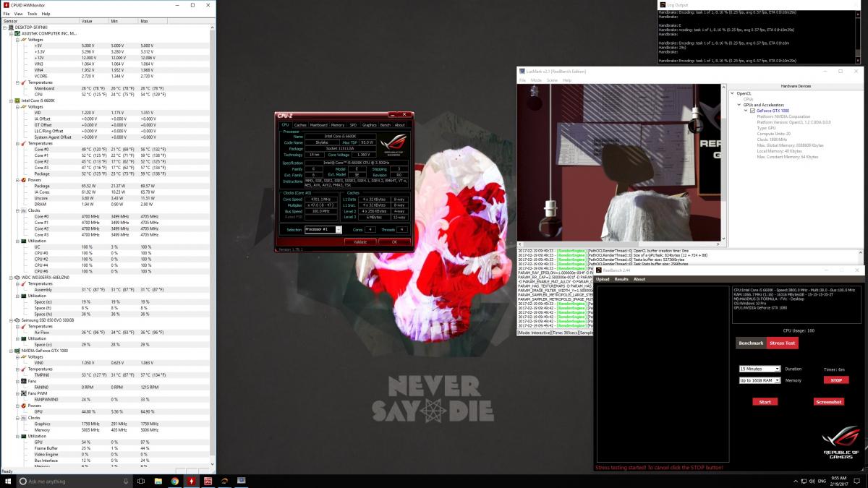Open the File menu in LuxMark

522,80
